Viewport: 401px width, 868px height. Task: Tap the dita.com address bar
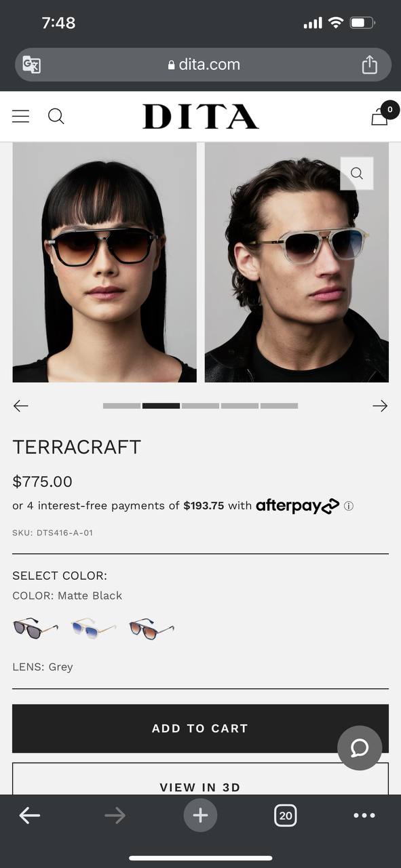click(203, 64)
